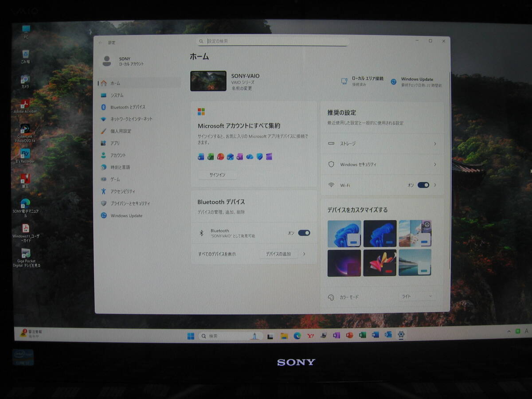
Task: Open the Windows セキュリティ recommended setting
Action: pos(382,164)
